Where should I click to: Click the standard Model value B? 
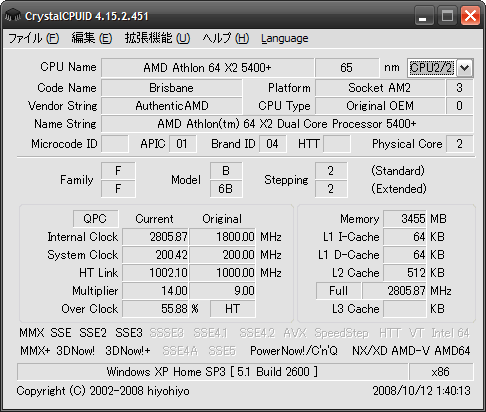point(226,171)
